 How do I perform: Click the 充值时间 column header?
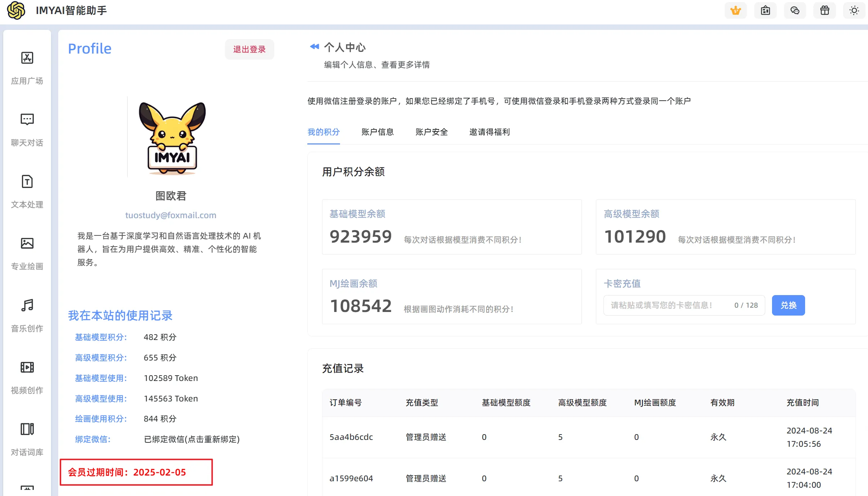click(803, 403)
